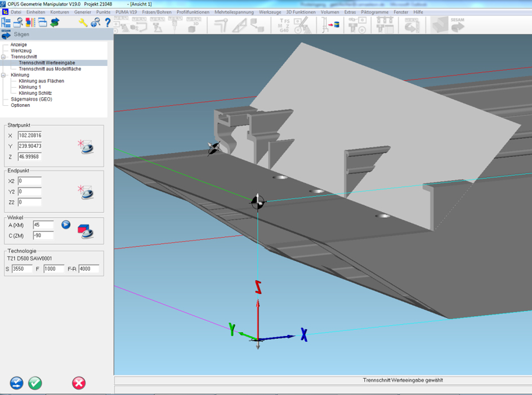Click the blue checkmark apply button

pos(16,383)
